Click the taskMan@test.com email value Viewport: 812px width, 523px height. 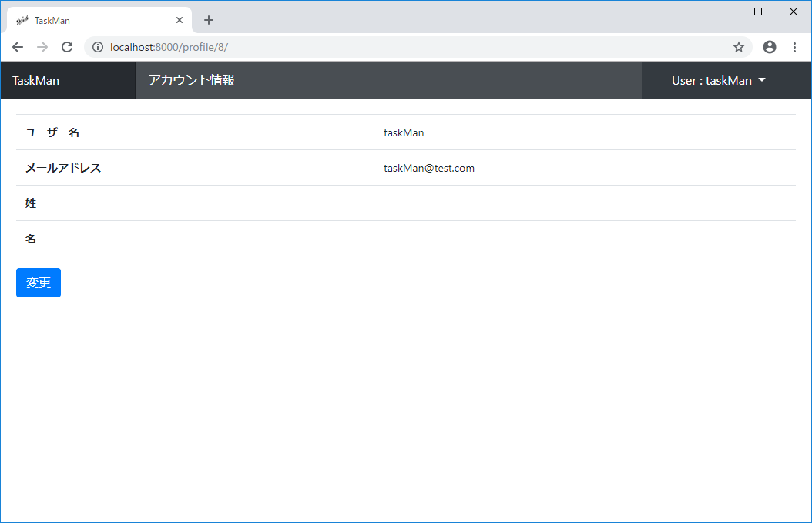tap(429, 168)
